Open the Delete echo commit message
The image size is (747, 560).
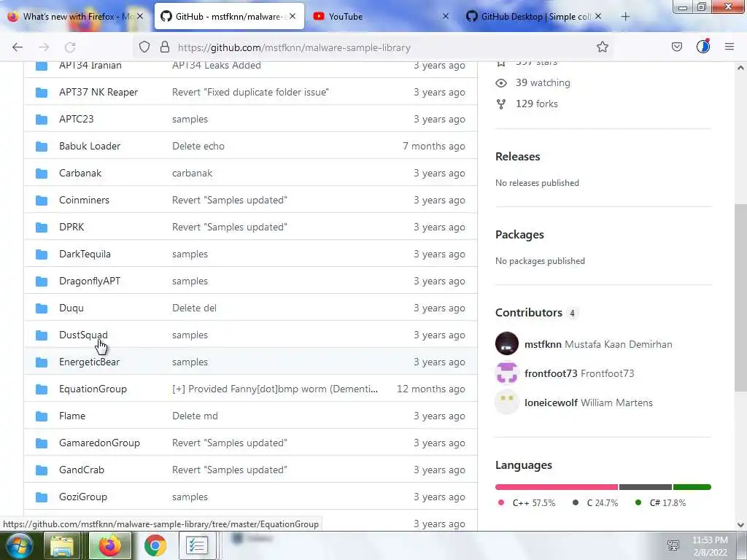coord(198,146)
